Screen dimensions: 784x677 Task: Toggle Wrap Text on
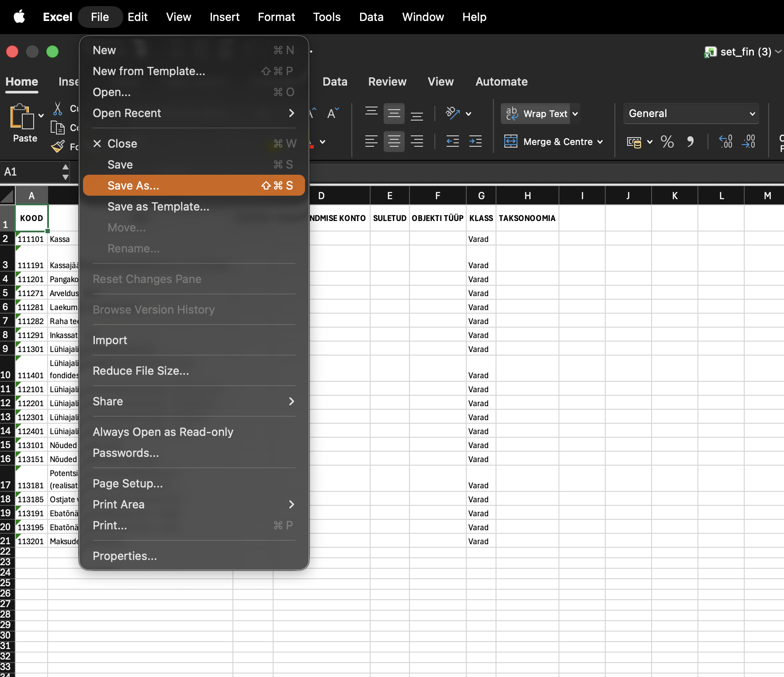[x=537, y=114]
